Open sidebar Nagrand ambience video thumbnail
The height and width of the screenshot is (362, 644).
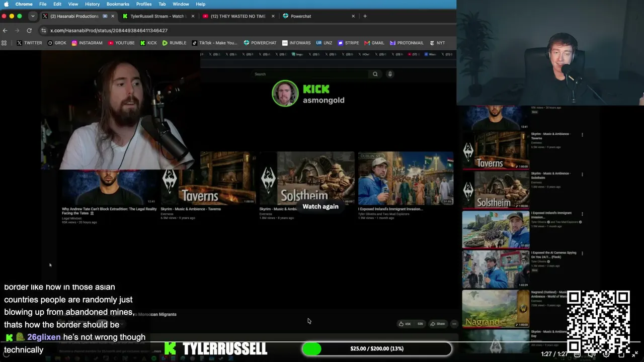coord(496,308)
